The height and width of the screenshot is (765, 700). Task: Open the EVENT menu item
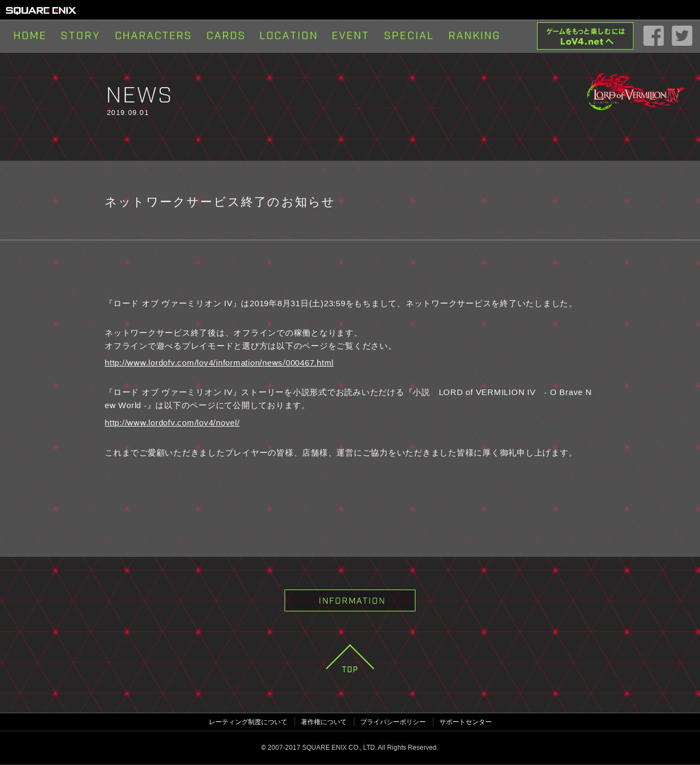point(350,36)
